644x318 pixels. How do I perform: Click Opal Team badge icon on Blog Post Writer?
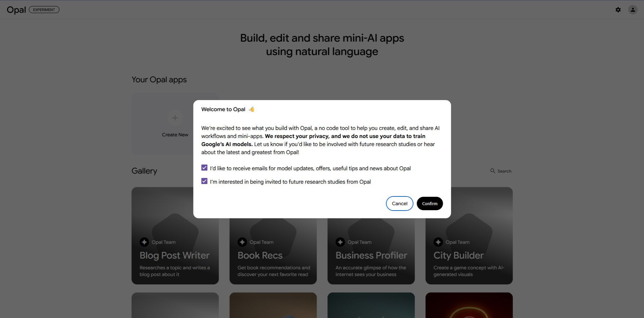tap(144, 242)
